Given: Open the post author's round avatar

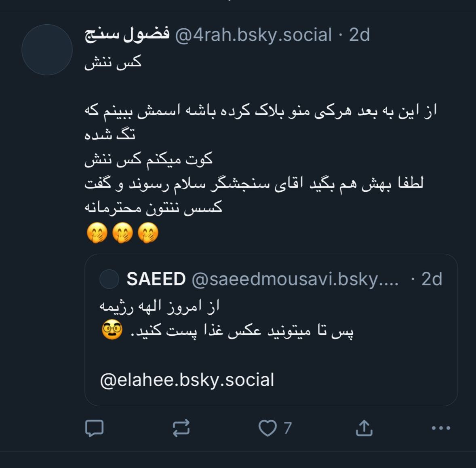Looking at the screenshot, I should [47, 50].
